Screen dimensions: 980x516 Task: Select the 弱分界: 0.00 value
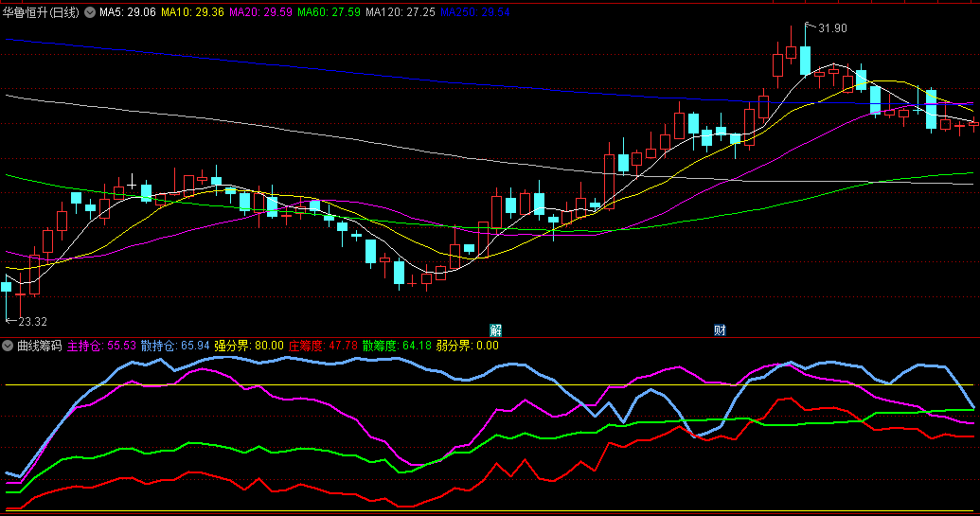coord(467,346)
